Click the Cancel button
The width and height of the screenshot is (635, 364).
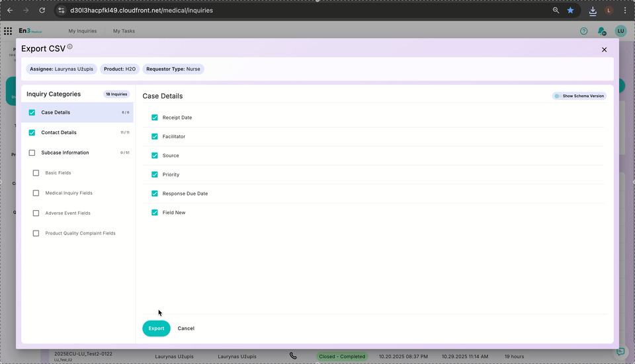[186, 328]
